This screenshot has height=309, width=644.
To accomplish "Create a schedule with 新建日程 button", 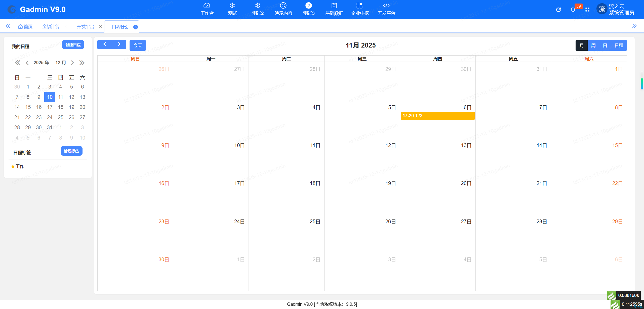I will pos(73,45).
